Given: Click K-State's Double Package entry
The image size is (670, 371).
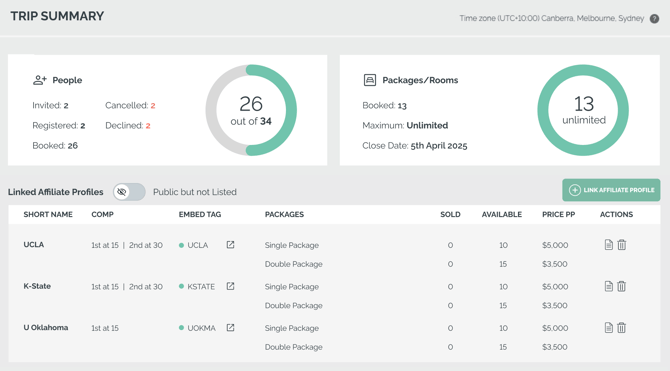Looking at the screenshot, I should [x=294, y=306].
